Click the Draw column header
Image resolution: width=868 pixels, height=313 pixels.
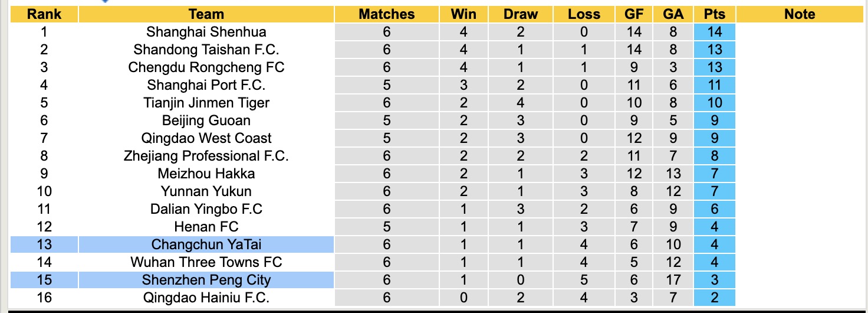(x=521, y=14)
